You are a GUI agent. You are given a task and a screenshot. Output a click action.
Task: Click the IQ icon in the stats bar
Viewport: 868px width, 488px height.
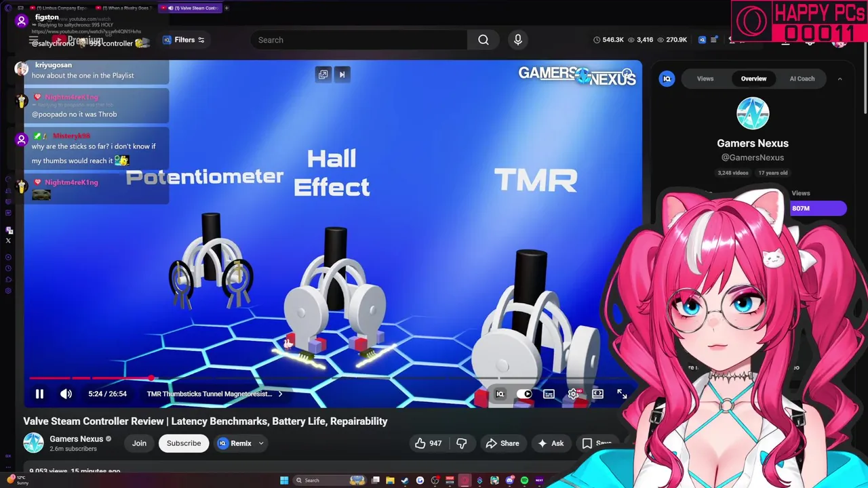pos(702,40)
